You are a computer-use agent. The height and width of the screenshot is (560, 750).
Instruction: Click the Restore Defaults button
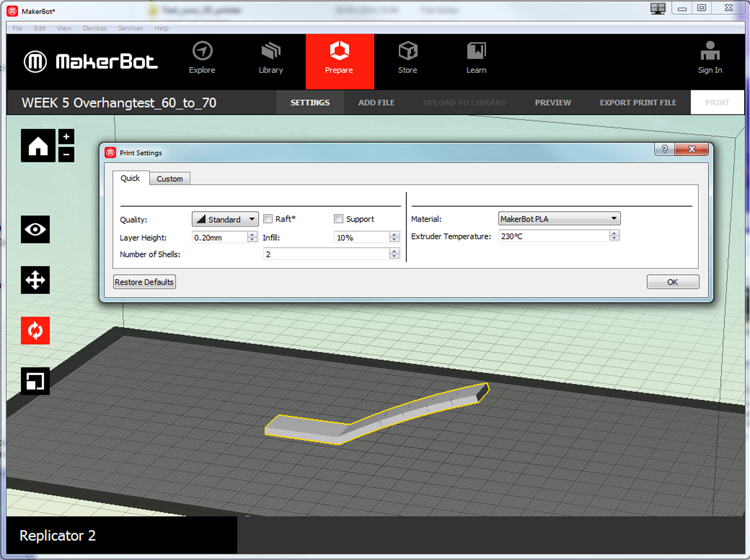(145, 282)
